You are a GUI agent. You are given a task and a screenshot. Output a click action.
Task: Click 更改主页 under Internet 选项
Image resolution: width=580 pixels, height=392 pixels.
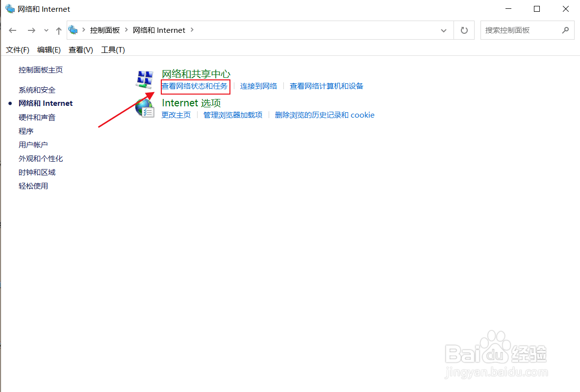click(x=176, y=115)
